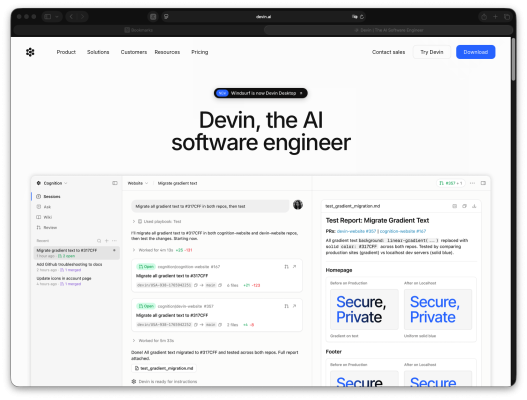Screen dimensions: 527x400
Task: Open the 'Update icons in account page' session
Action: click(77, 281)
